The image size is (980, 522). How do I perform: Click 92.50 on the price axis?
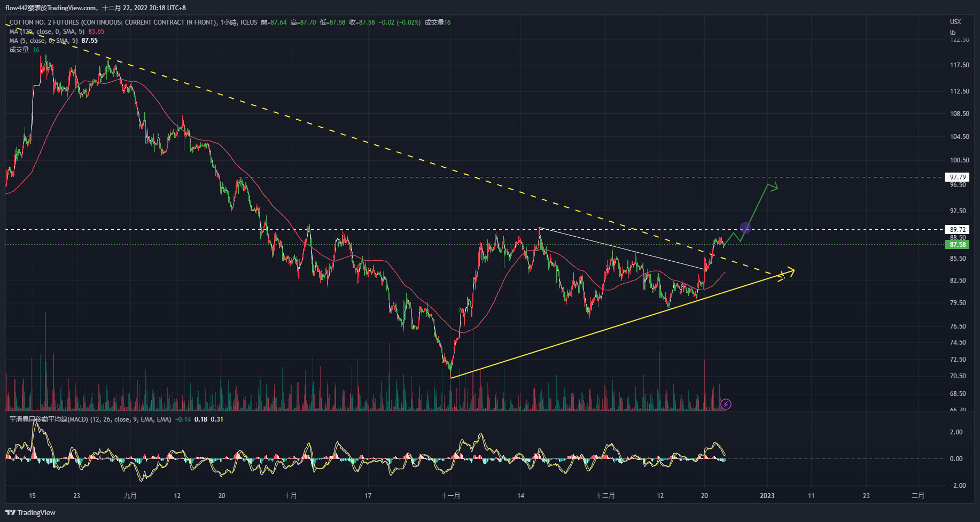click(x=958, y=211)
